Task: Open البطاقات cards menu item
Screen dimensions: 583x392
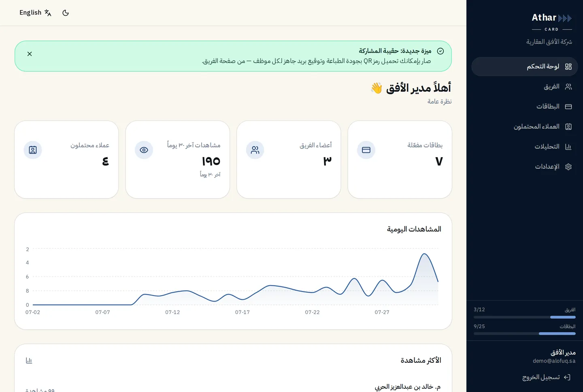Action: coord(524,107)
